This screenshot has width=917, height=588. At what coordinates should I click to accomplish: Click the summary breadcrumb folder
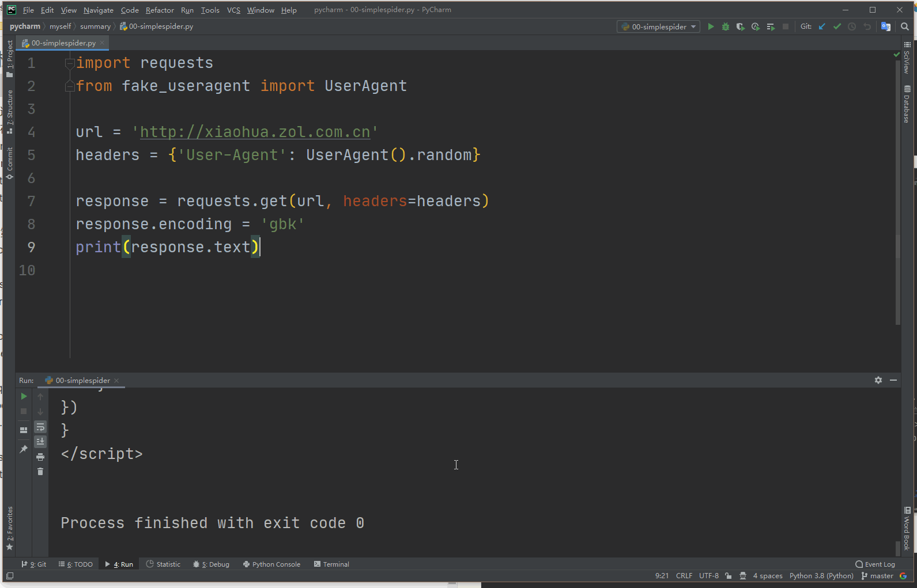pos(95,26)
